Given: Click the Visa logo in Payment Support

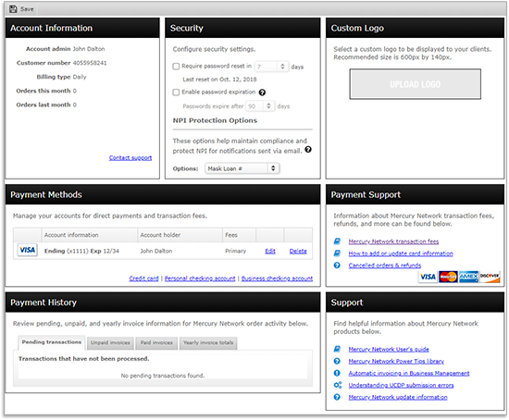Looking at the screenshot, I should [428, 278].
